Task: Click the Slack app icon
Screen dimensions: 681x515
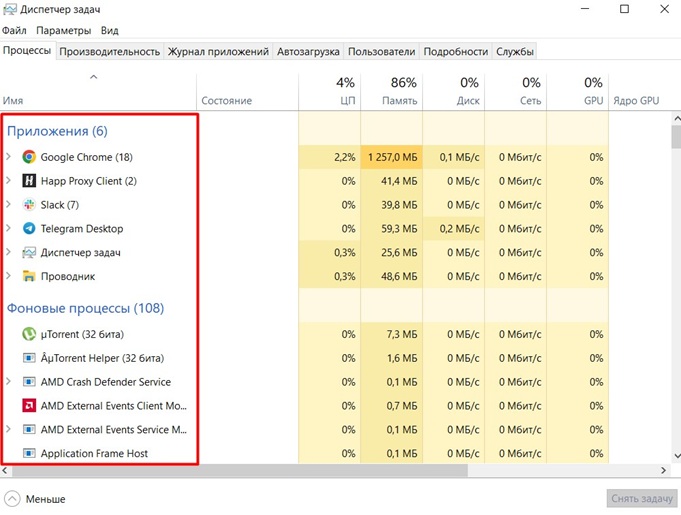Action: (x=29, y=205)
